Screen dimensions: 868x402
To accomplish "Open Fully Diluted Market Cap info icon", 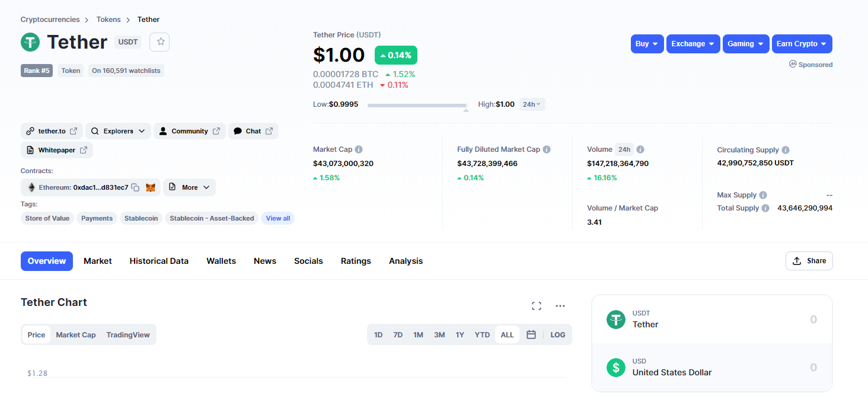I will point(547,149).
